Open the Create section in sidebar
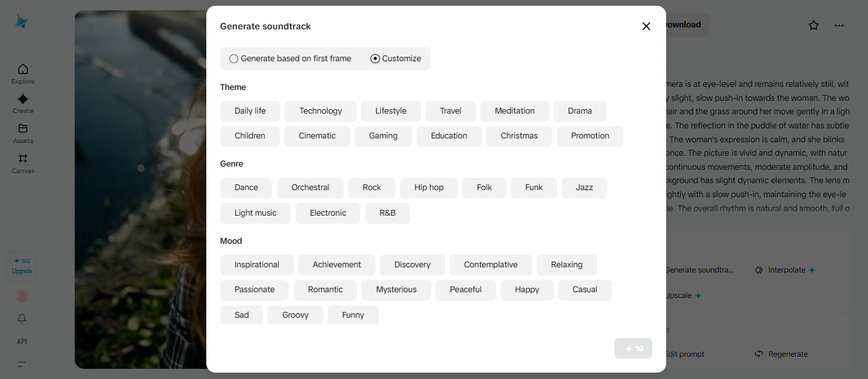Screen dimensions: 868x379 click(x=23, y=103)
